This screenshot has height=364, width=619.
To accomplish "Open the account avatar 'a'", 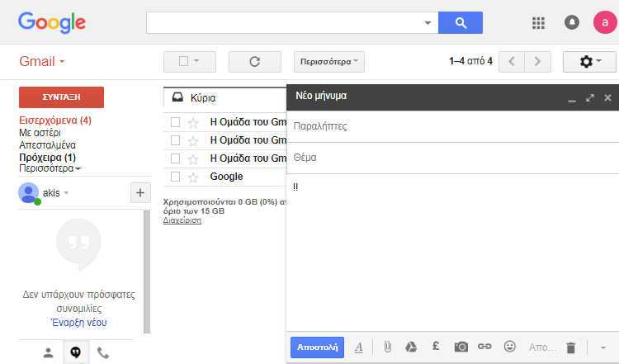I will [605, 22].
